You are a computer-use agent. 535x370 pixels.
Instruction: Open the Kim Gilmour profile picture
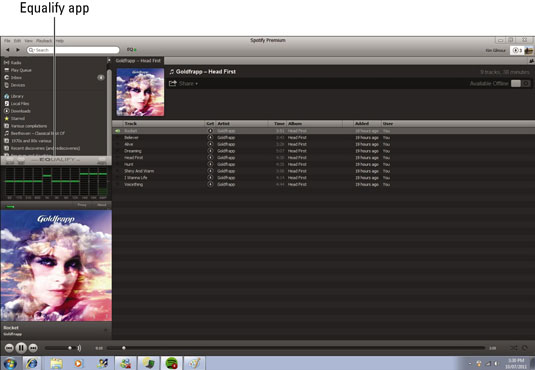[x=529, y=50]
